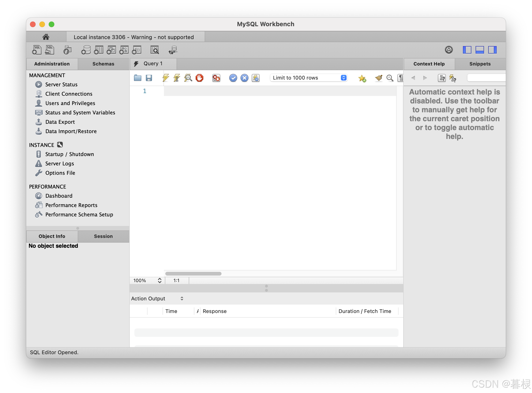Open the 100% zoom level stepper

coord(159,280)
